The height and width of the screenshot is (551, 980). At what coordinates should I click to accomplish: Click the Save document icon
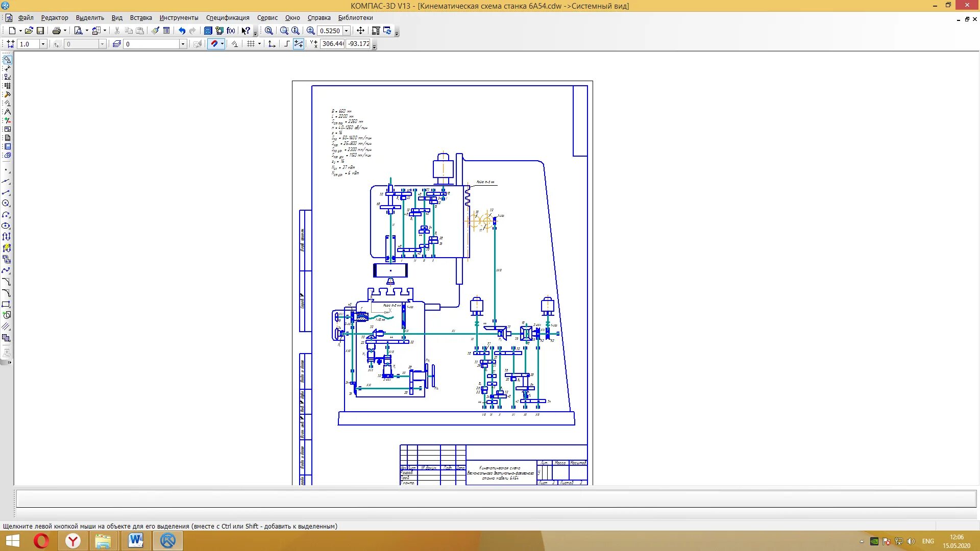pos(40,31)
